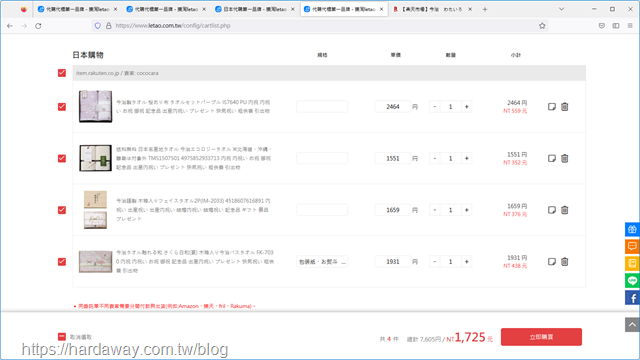Uncheck the 1551 yen item checkbox
640x360 pixels.
[x=62, y=158]
